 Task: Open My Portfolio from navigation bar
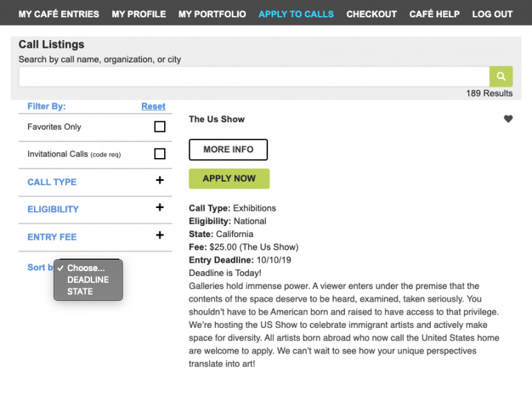coord(212,14)
